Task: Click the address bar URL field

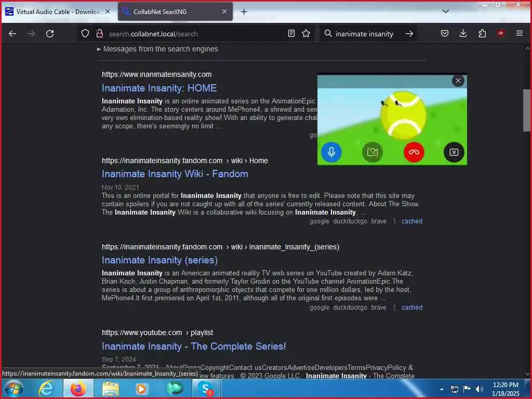Action: 195,34
